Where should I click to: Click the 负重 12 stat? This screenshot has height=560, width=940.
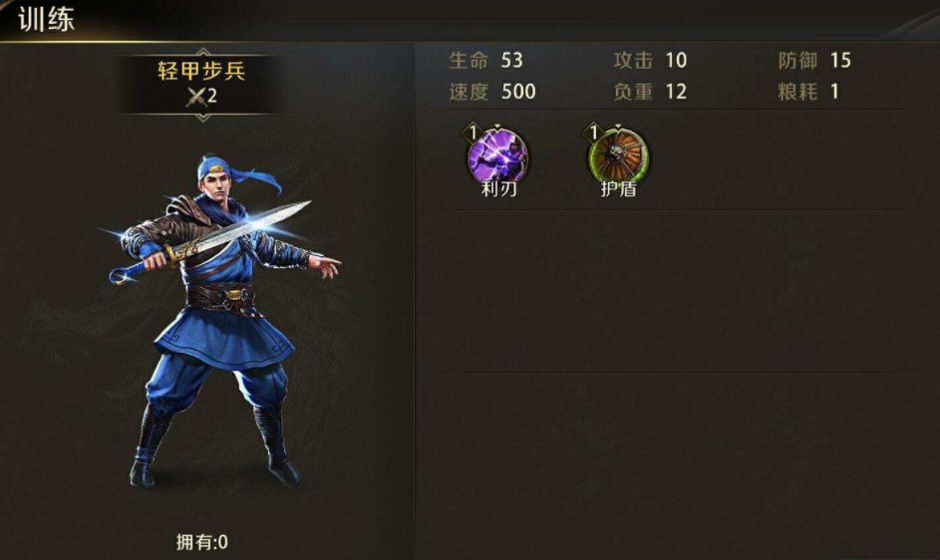coord(651,92)
